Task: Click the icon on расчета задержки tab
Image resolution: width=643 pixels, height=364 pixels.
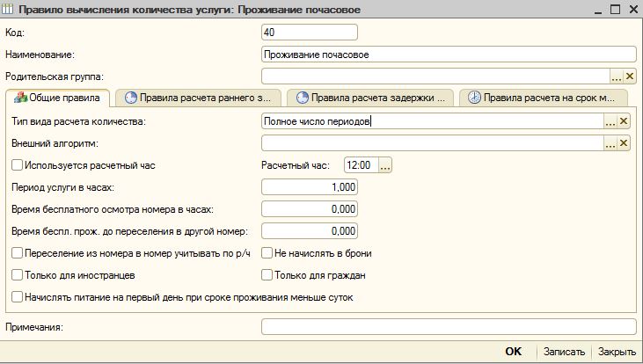Action: 303,98
